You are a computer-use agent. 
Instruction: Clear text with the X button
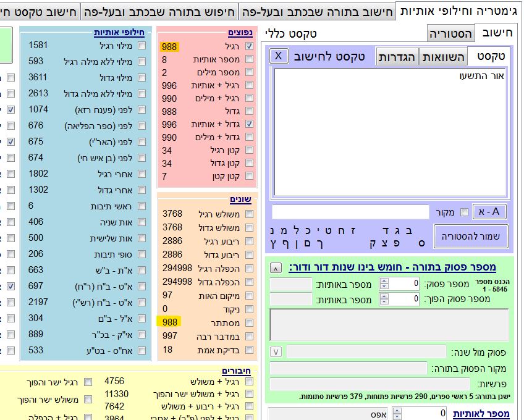(x=279, y=56)
